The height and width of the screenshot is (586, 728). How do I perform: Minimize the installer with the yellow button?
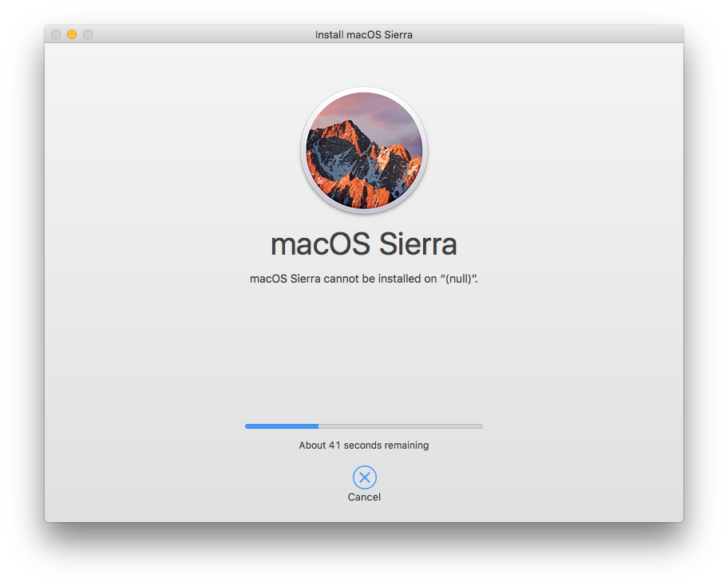[x=72, y=34]
